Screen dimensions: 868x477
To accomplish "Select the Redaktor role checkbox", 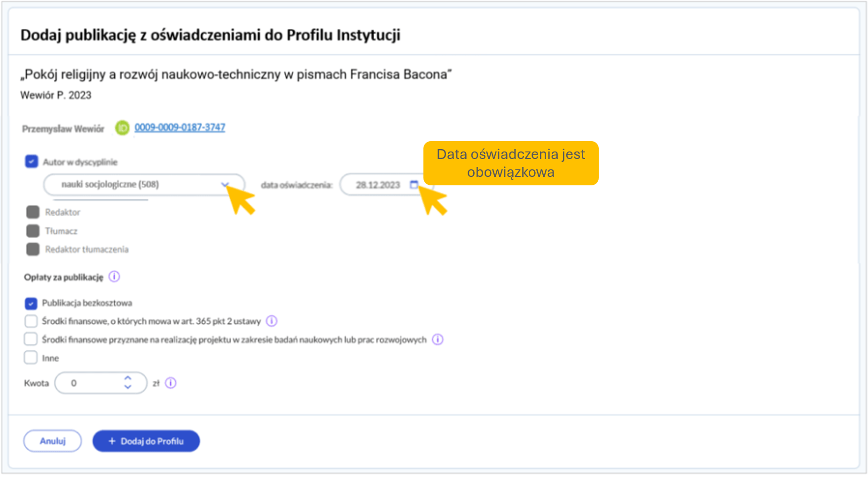I will tap(33, 212).
